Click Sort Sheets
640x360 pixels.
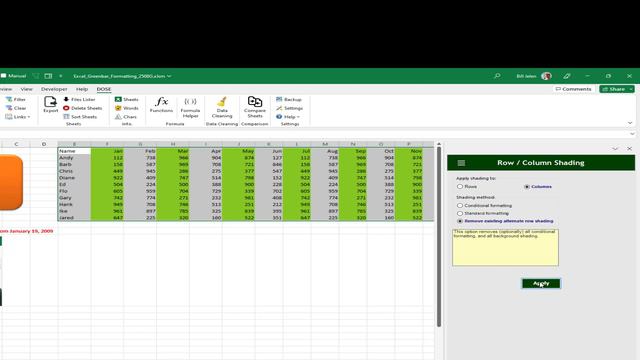click(x=80, y=117)
